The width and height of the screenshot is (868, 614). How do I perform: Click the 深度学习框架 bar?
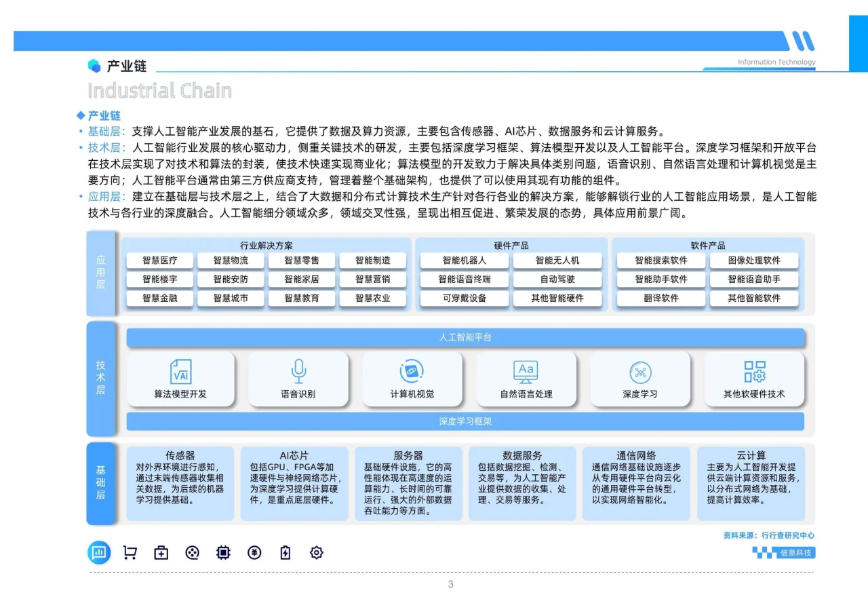(465, 421)
